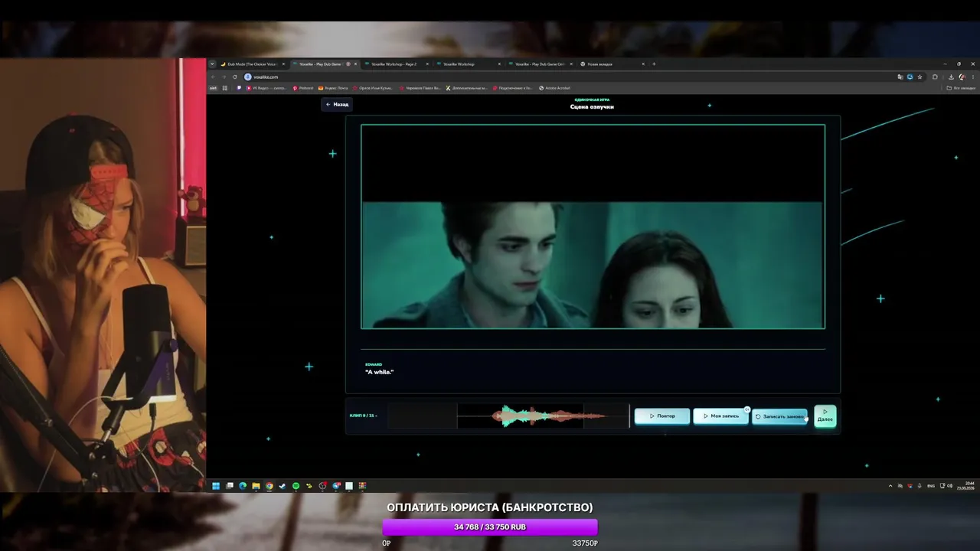
Task: Open the VK Видео bookmark
Action: point(266,88)
